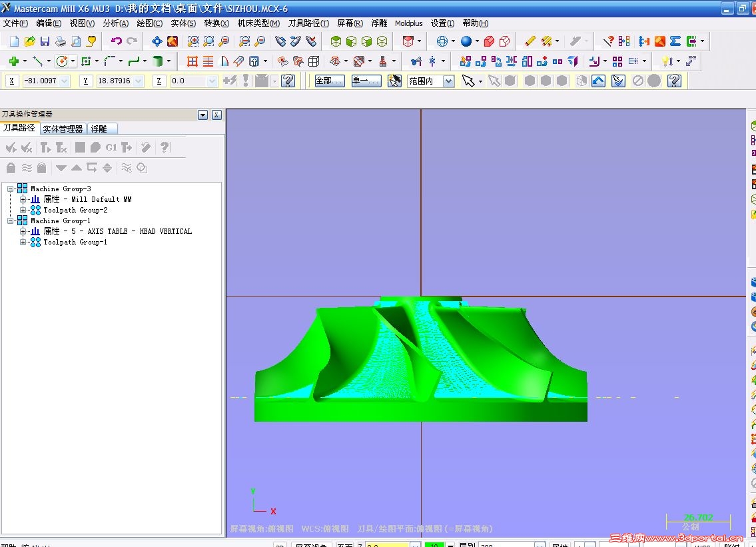Screen dimensions: 756x547
Task: Create a new file with the New icon
Action: click(14, 41)
